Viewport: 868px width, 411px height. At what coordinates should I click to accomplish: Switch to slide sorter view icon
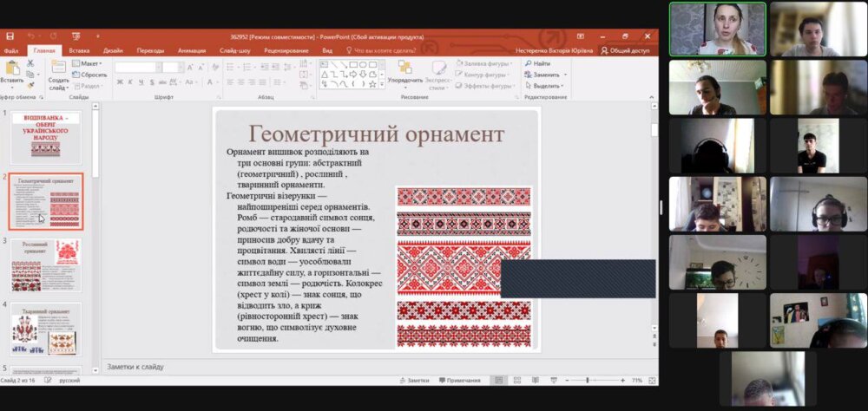[517, 381]
